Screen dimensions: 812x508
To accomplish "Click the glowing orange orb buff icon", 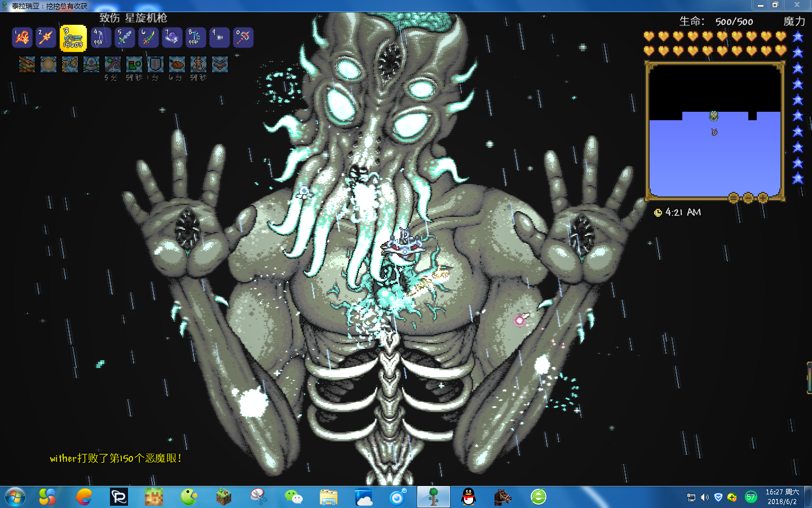I will pos(48,64).
